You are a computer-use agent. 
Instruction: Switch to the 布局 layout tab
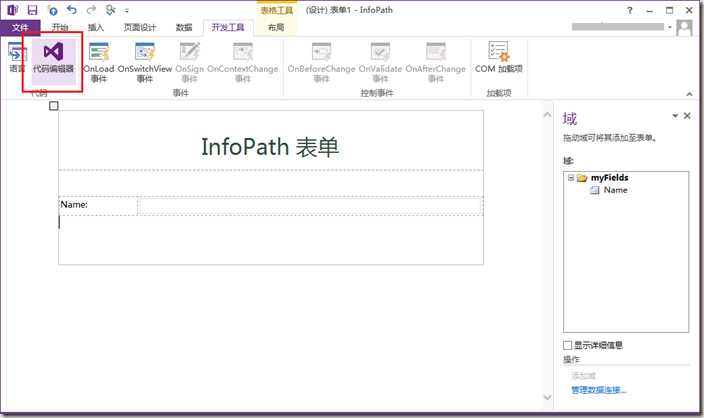point(276,27)
